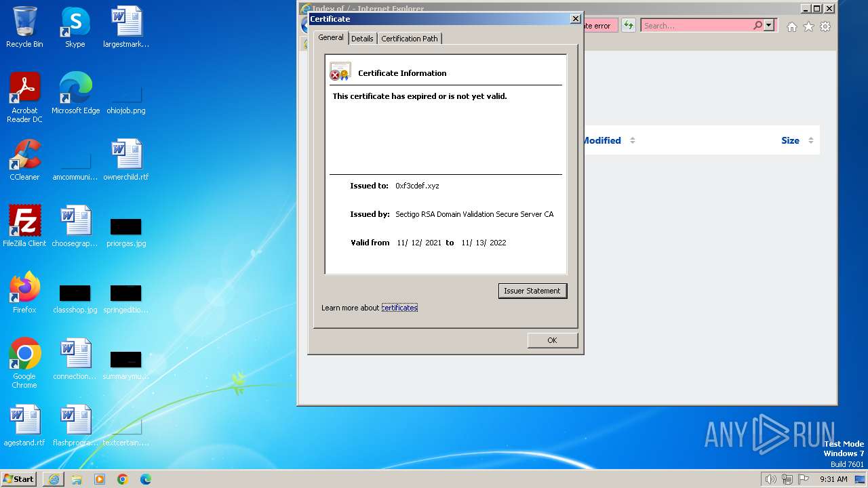Open the certificates help link
The image size is (868, 488).
click(399, 308)
